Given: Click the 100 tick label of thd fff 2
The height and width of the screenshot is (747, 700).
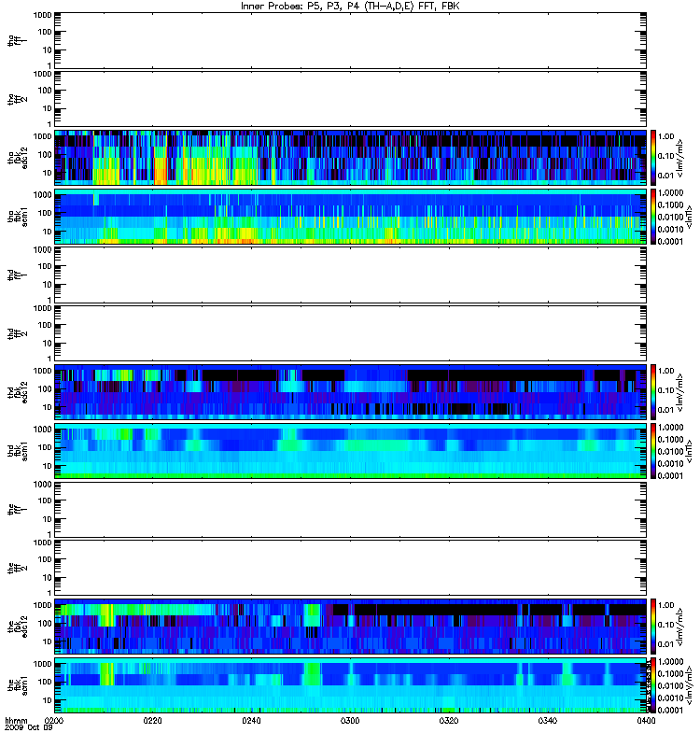Looking at the screenshot, I should [45, 325].
